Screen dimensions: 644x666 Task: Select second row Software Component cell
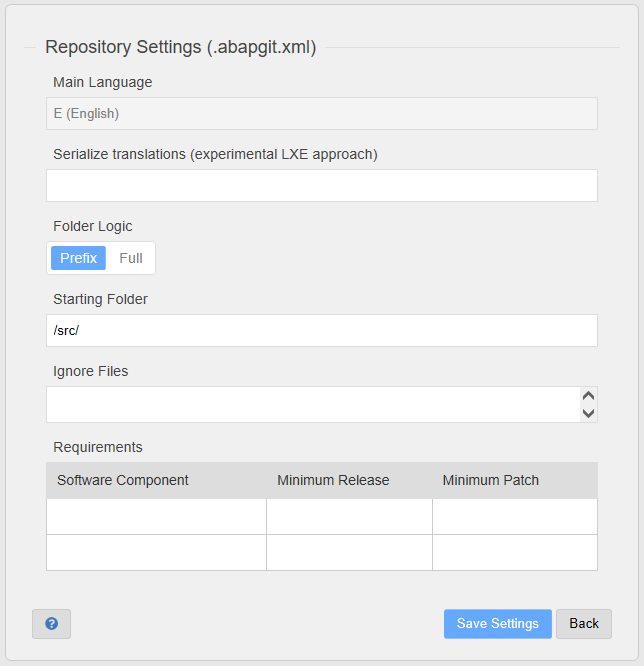(156, 553)
